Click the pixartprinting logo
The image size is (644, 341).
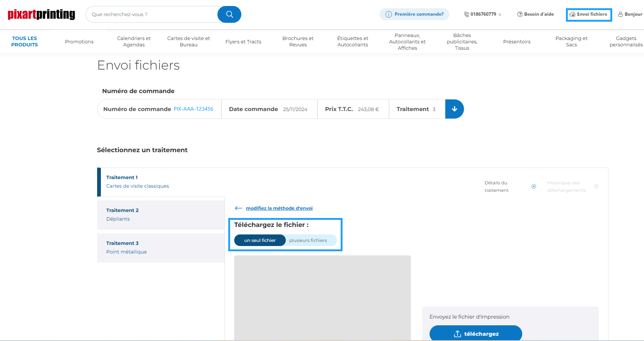41,14
